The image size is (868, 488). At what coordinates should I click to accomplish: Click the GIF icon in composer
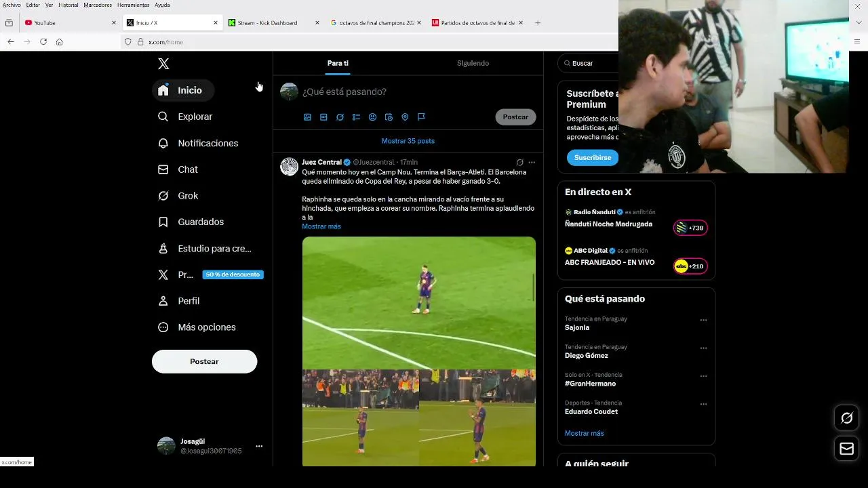coord(323,117)
